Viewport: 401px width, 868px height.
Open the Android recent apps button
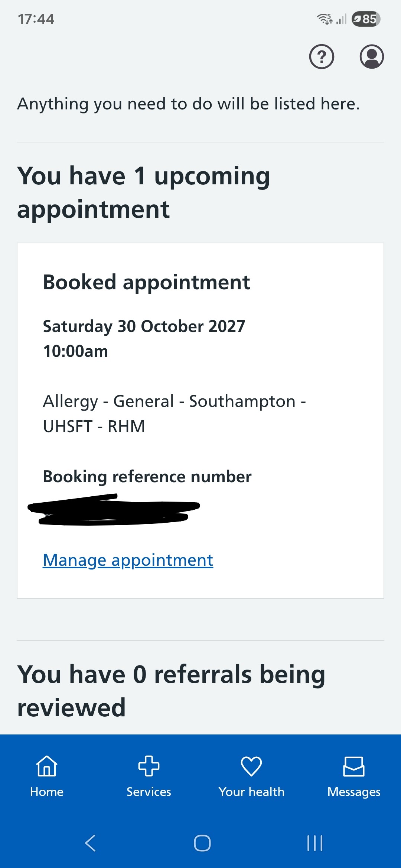(315, 843)
